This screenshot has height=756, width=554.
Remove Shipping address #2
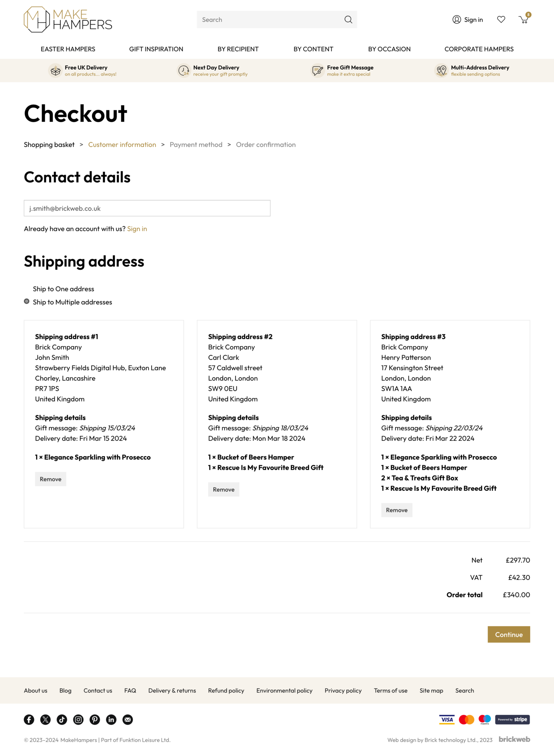click(x=224, y=490)
